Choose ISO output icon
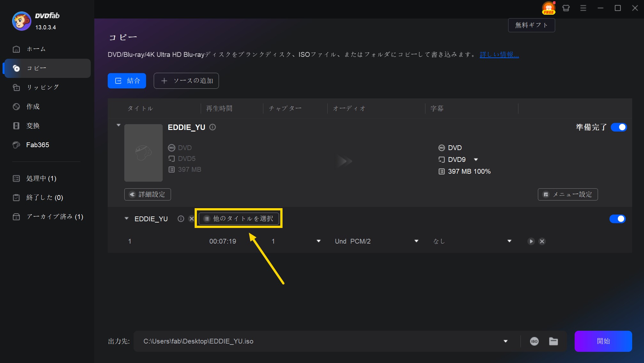Image resolution: width=644 pixels, height=363 pixels. click(534, 341)
